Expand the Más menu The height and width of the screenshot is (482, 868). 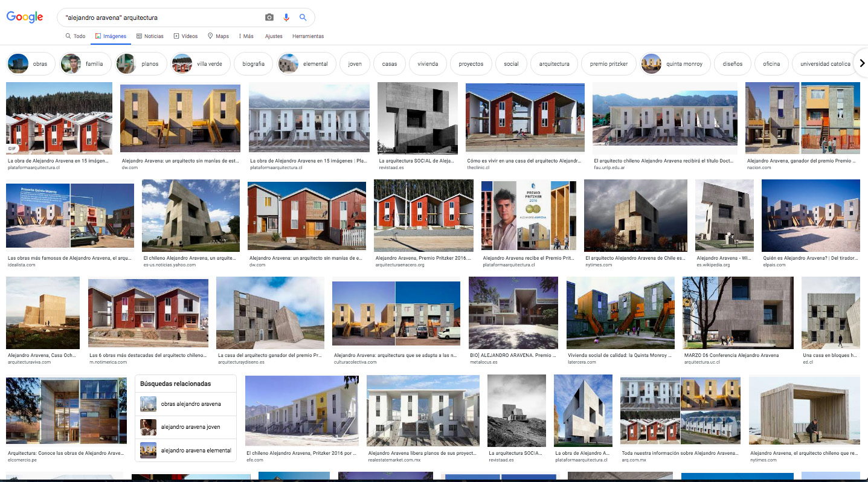point(246,36)
